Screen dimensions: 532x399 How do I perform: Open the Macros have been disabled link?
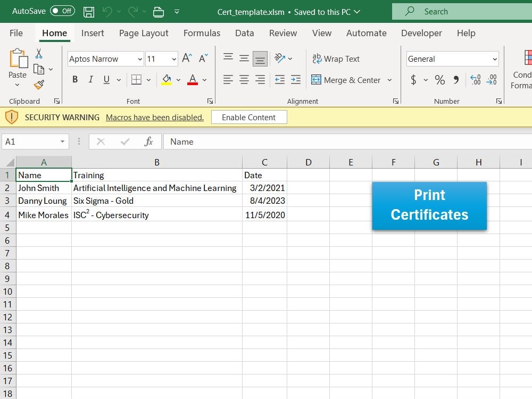click(x=154, y=117)
